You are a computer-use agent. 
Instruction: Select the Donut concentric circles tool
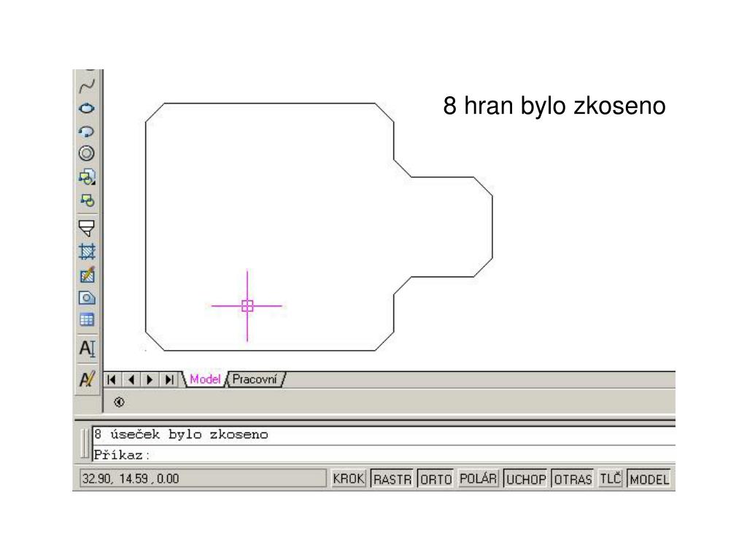pyautogui.click(x=87, y=153)
